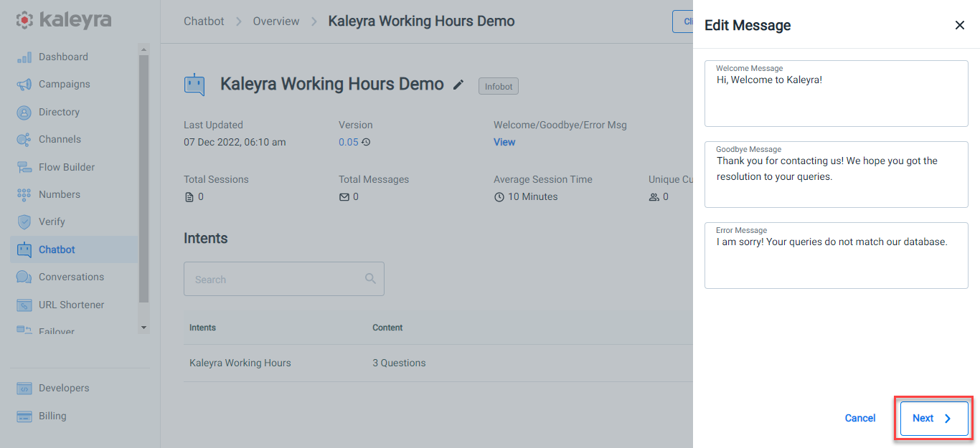Screen dimensions: 980x448
Task: Click the Next button
Action: click(x=934, y=419)
